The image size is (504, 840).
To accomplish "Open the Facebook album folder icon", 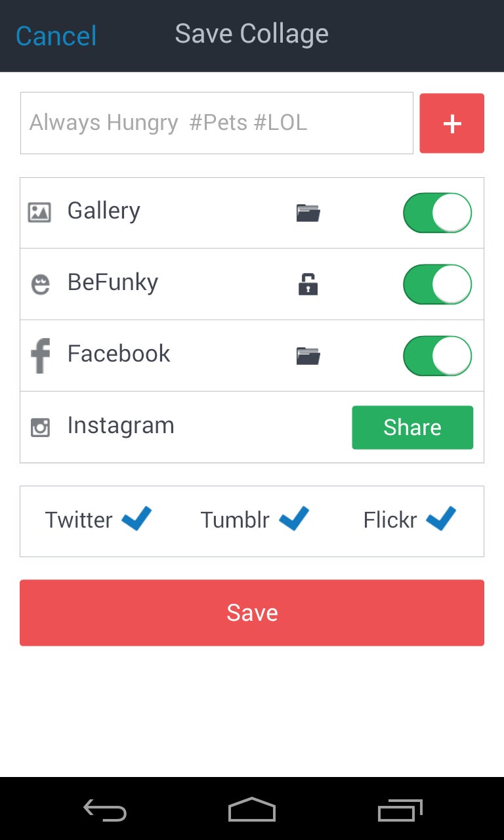I will tap(308, 356).
